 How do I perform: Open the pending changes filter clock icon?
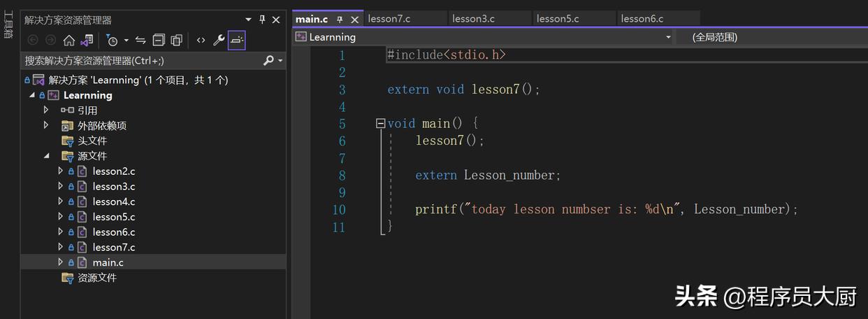click(112, 41)
